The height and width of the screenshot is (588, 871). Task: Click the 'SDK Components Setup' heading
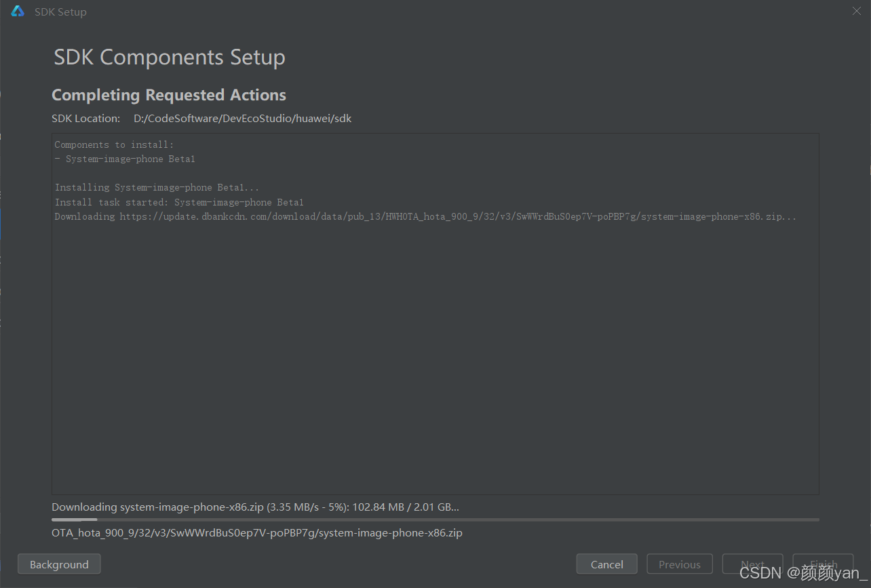coord(170,58)
